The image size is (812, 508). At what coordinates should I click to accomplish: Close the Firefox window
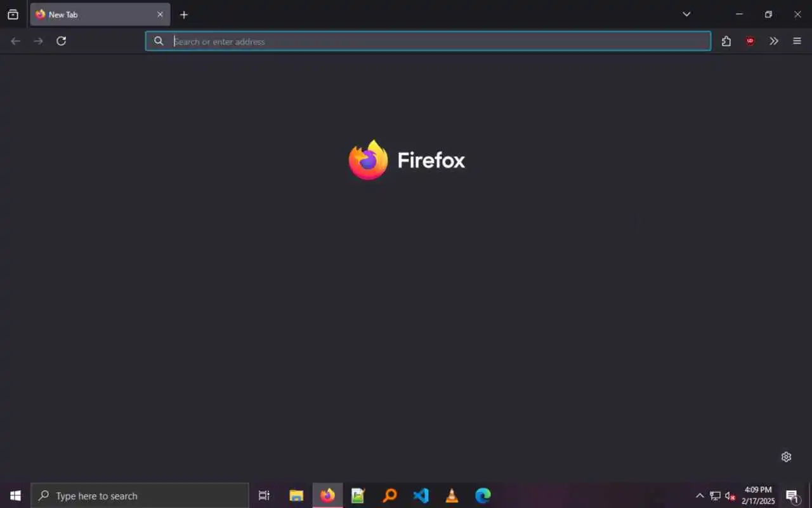(x=797, y=14)
